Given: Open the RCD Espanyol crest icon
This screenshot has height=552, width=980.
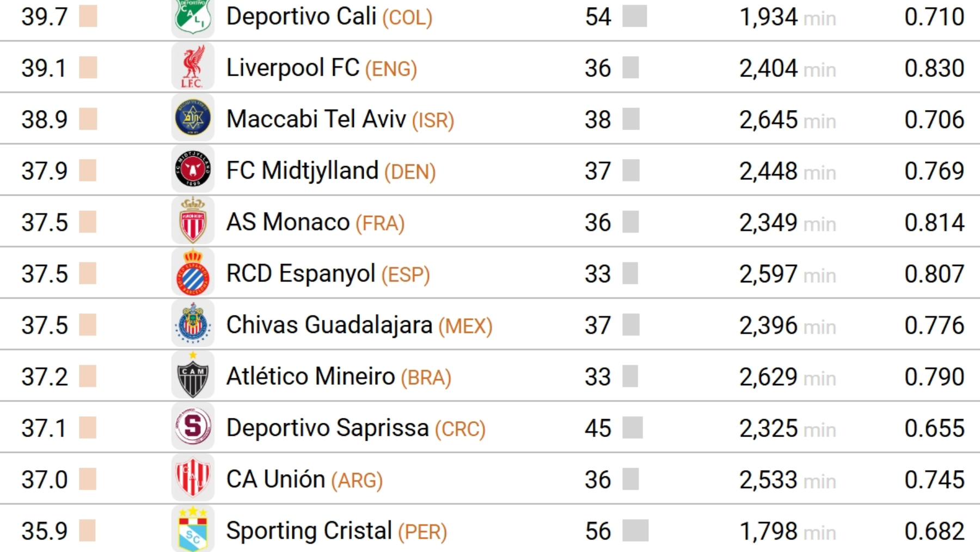Looking at the screenshot, I should (x=193, y=274).
